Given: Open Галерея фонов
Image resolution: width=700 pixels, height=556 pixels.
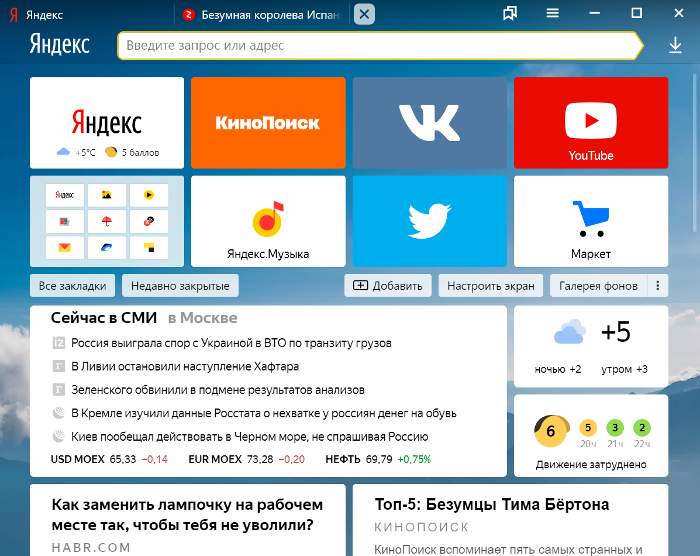Looking at the screenshot, I should point(598,285).
